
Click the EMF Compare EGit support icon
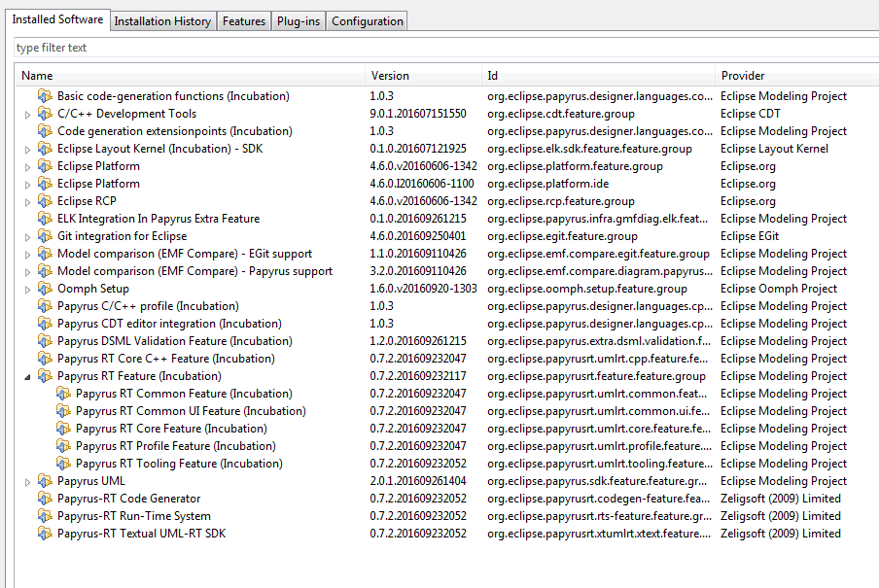click(45, 254)
